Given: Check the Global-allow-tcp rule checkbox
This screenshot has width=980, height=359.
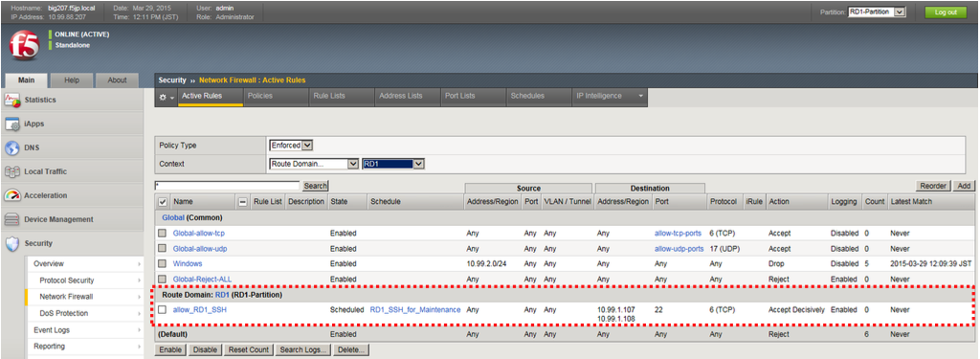Looking at the screenshot, I should coord(162,234).
